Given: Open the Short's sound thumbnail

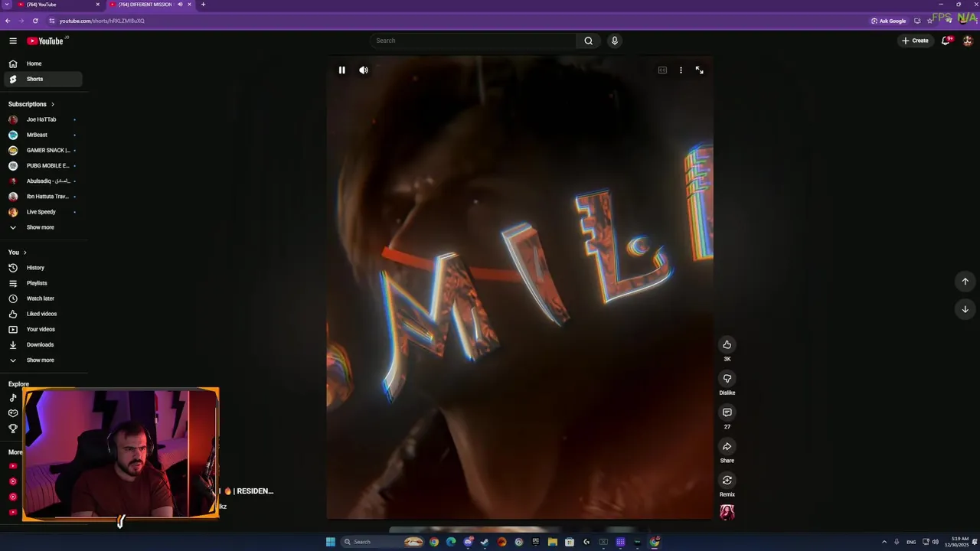Looking at the screenshot, I should coord(727,512).
